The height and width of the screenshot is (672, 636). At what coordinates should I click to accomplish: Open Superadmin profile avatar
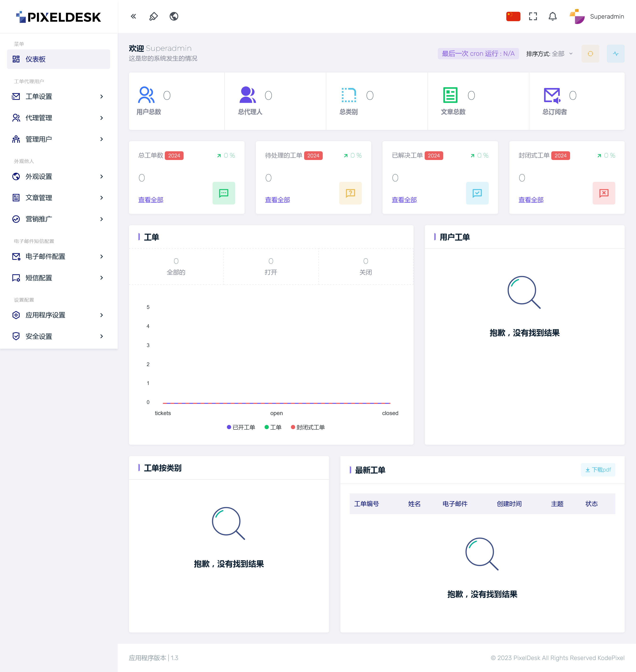(577, 16)
